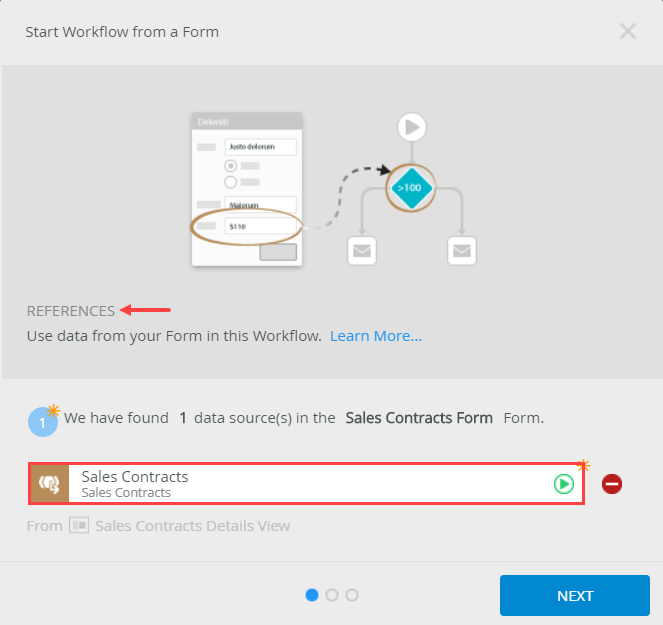Go to first wizard page dot
This screenshot has width=663, height=625.
pyautogui.click(x=312, y=595)
